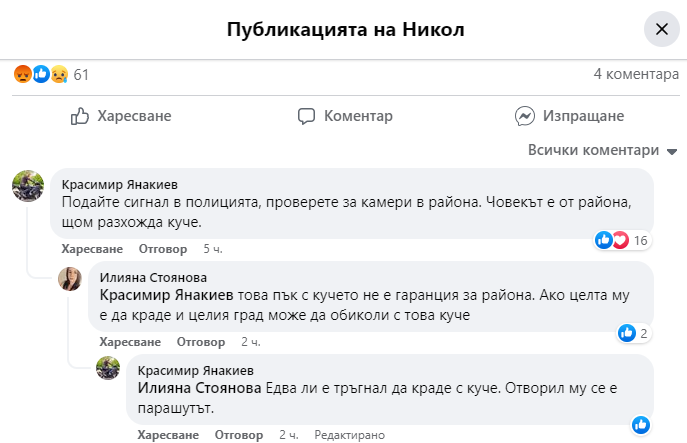Open Илияна Стоянова's profile picture
The image size is (687, 443).
coord(70,278)
